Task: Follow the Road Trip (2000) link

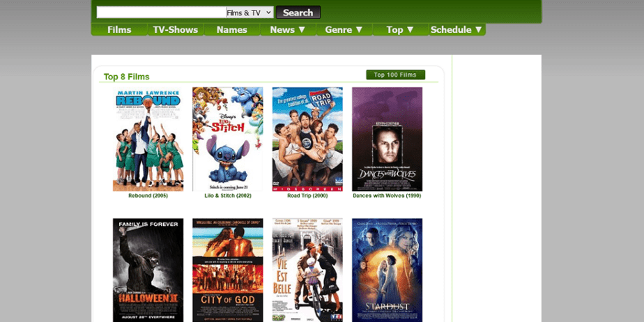Action: (x=307, y=196)
